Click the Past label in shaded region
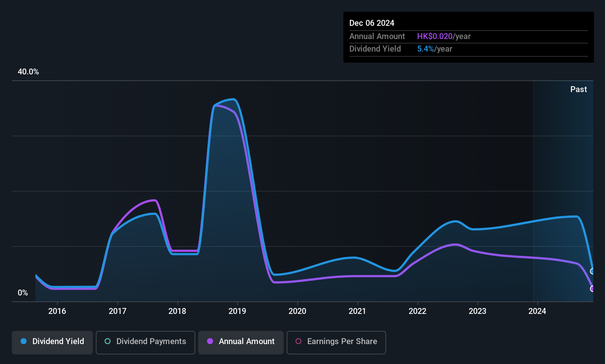The width and height of the screenshot is (605, 364). click(578, 89)
